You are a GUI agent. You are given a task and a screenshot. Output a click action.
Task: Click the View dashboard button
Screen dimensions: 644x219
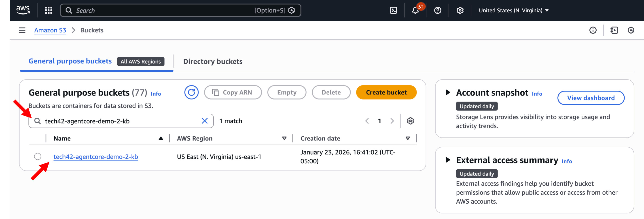coord(591,98)
